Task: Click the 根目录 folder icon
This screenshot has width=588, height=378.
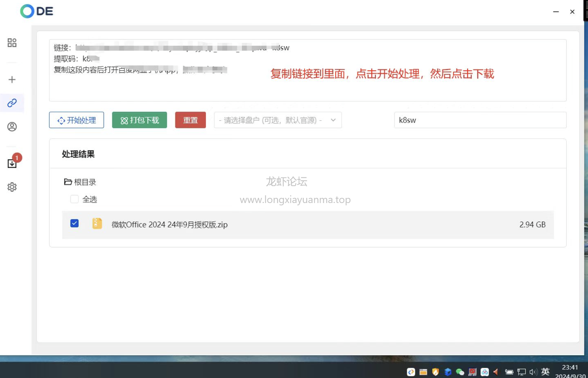Action: [x=68, y=182]
